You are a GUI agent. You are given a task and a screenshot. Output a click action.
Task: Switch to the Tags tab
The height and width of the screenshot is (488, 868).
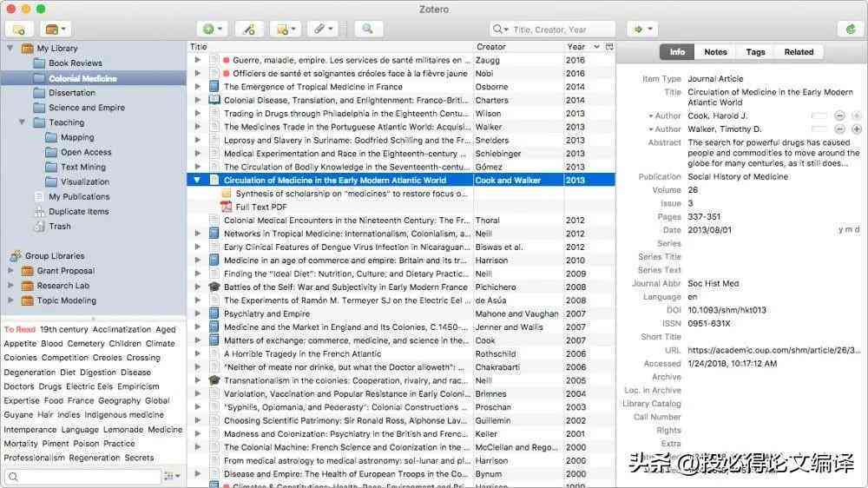[x=755, y=51]
